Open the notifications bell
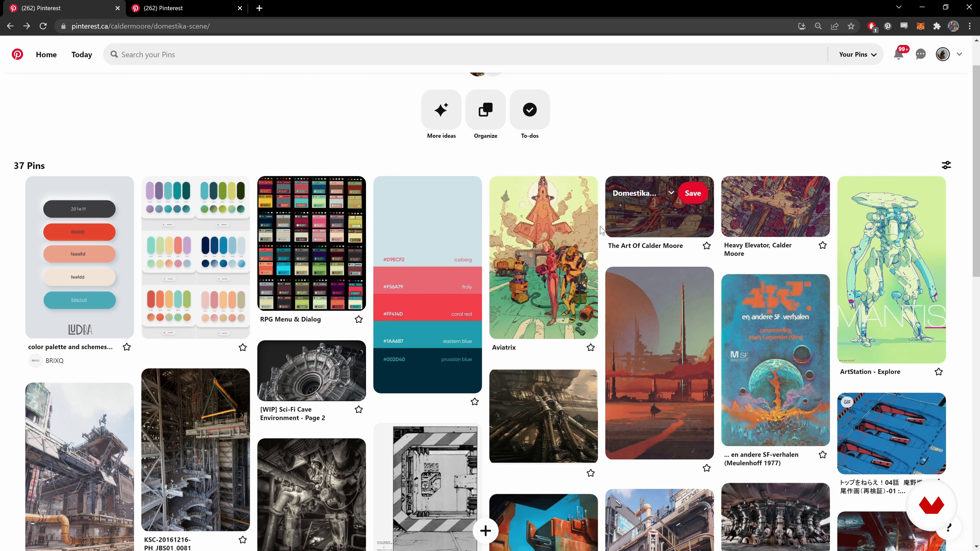The image size is (980, 551). point(899,54)
